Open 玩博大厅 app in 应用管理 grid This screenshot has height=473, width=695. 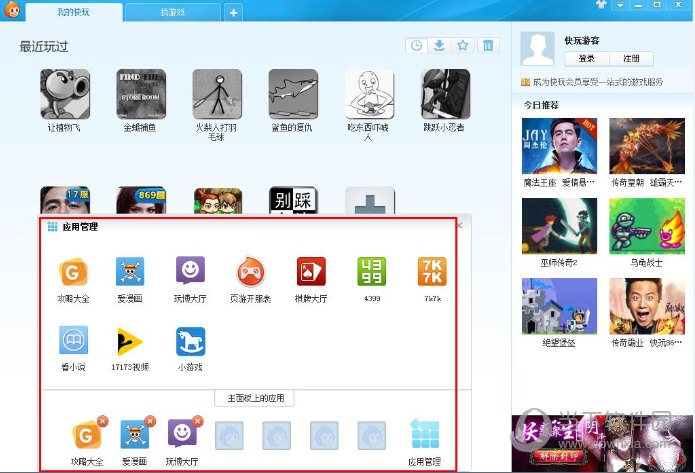coord(190,270)
